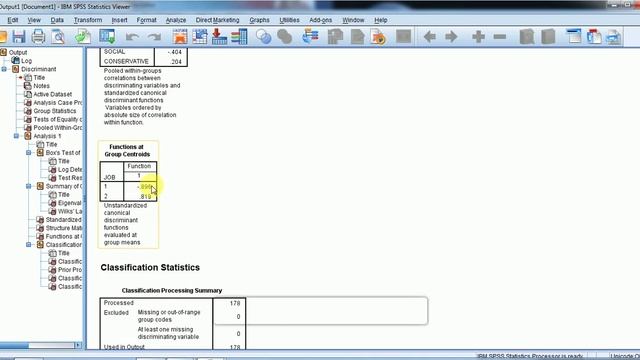Open the Format menu
Screen dimensions: 640x360
pyautogui.click(x=147, y=20)
